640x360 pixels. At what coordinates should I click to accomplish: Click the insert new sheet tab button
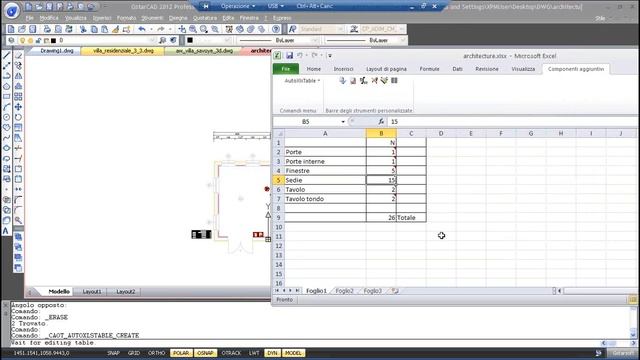click(395, 291)
